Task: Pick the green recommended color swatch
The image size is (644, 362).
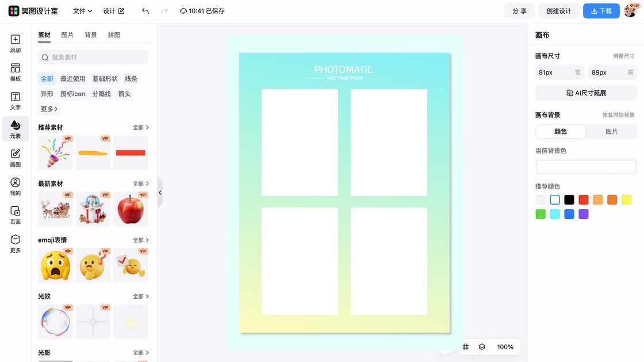Action: (540, 214)
